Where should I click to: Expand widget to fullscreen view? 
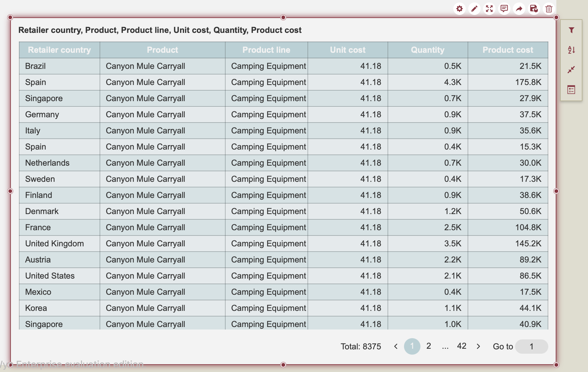pos(489,9)
